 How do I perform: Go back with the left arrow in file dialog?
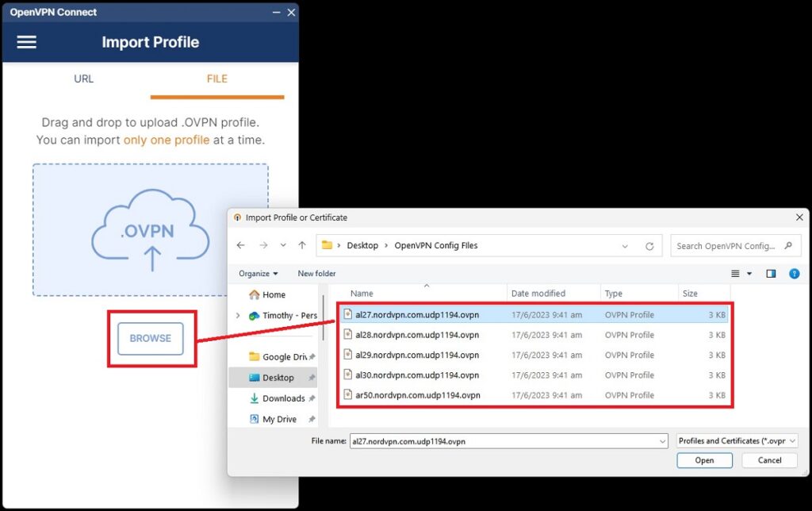click(x=241, y=245)
